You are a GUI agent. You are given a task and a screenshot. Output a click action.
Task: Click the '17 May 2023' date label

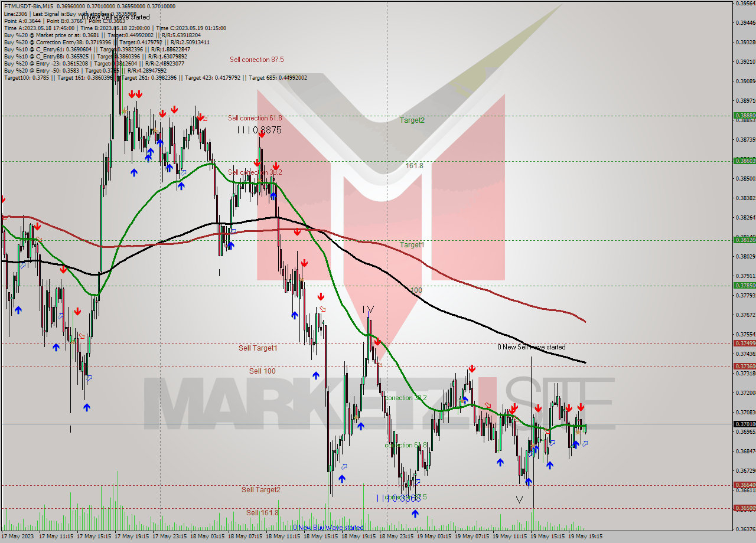point(18,537)
